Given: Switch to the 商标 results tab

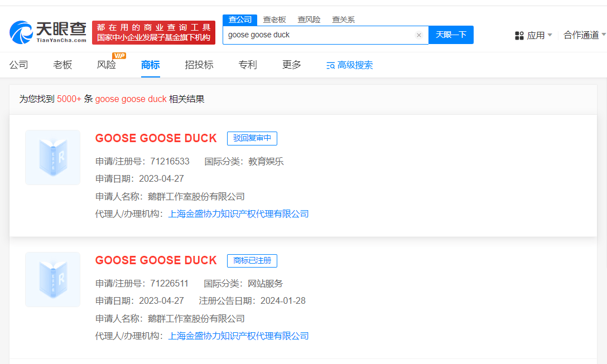Looking at the screenshot, I should click(151, 65).
